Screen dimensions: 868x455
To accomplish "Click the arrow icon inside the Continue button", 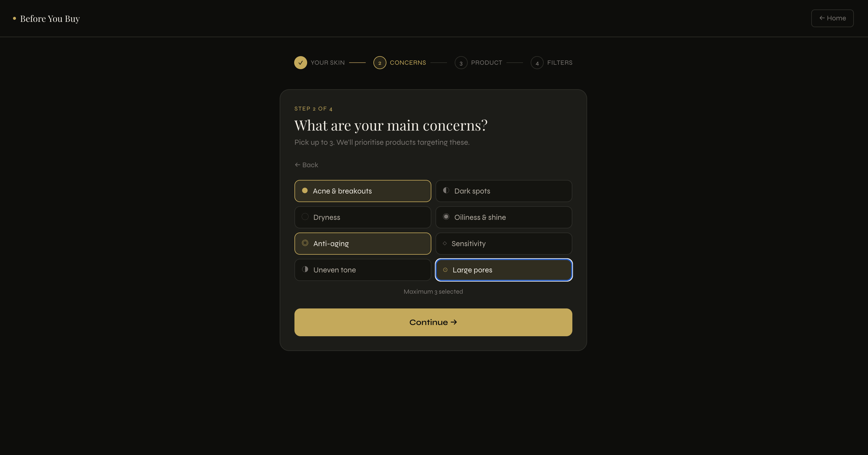I will (454, 322).
